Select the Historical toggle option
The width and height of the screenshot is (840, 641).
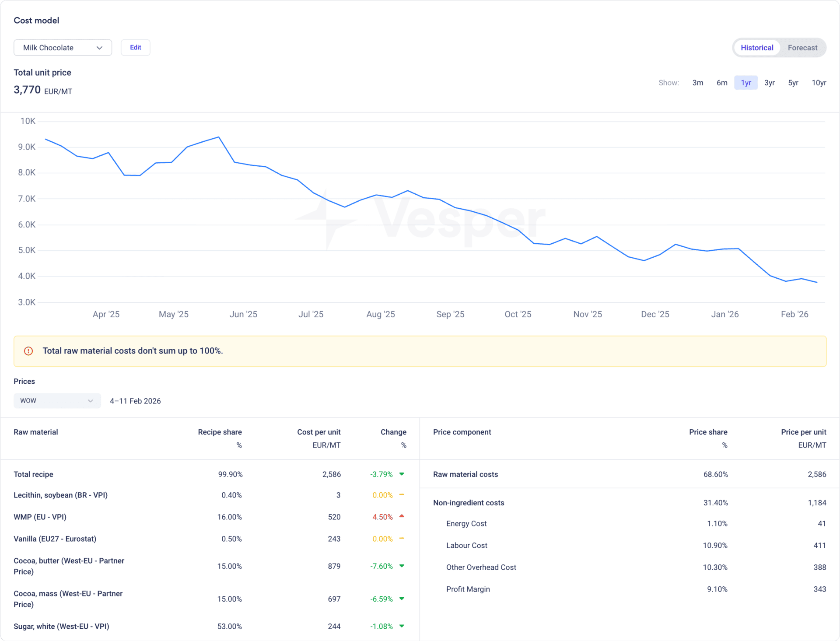tap(756, 48)
